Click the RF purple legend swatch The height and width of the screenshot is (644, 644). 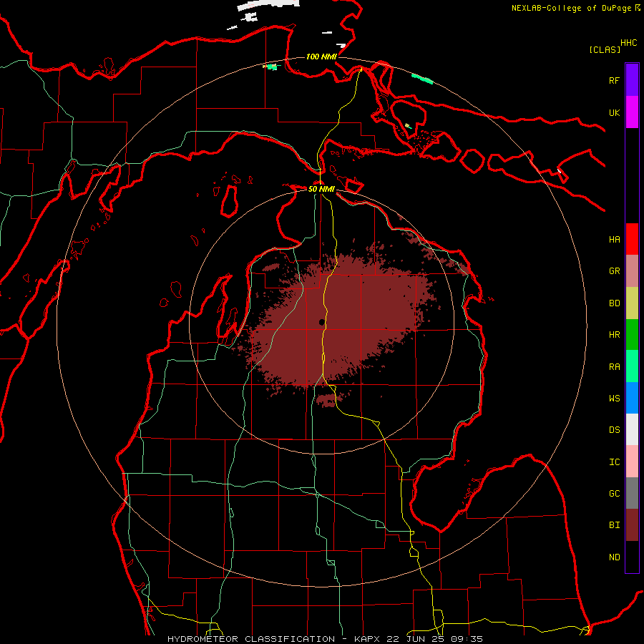coord(632,80)
